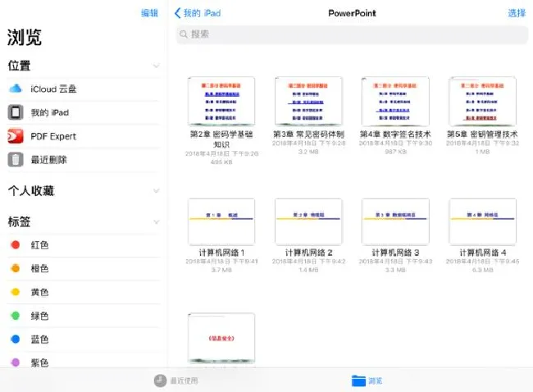Tap the 紫色 tag label
This screenshot has width=533, height=392.
(x=40, y=362)
